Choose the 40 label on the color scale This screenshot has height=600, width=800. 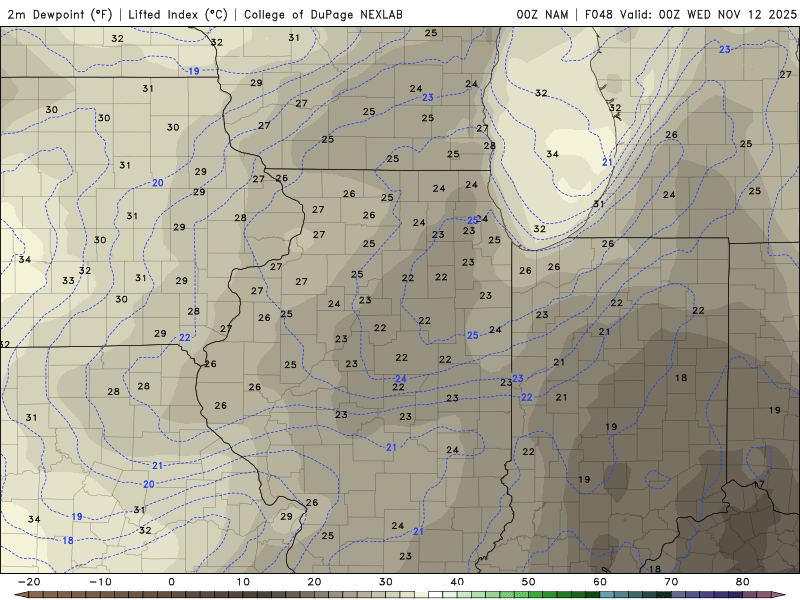457,582
